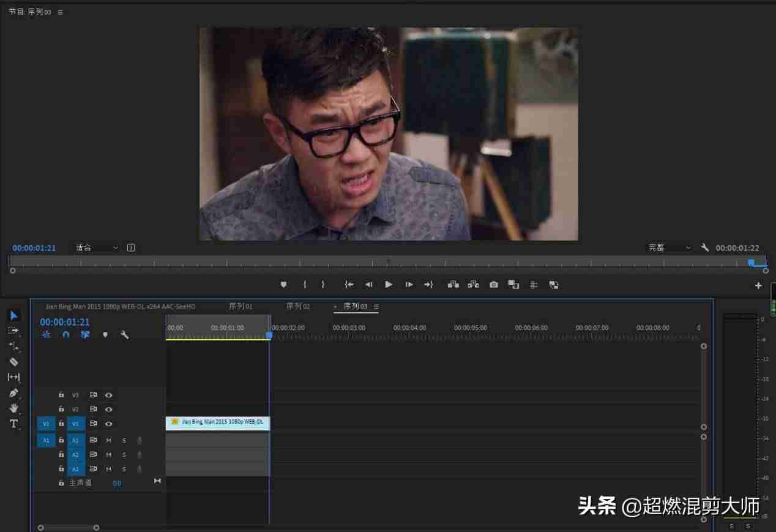Open 序列 03 timeline panel menu
The width and height of the screenshot is (776, 532).
pyautogui.click(x=376, y=307)
